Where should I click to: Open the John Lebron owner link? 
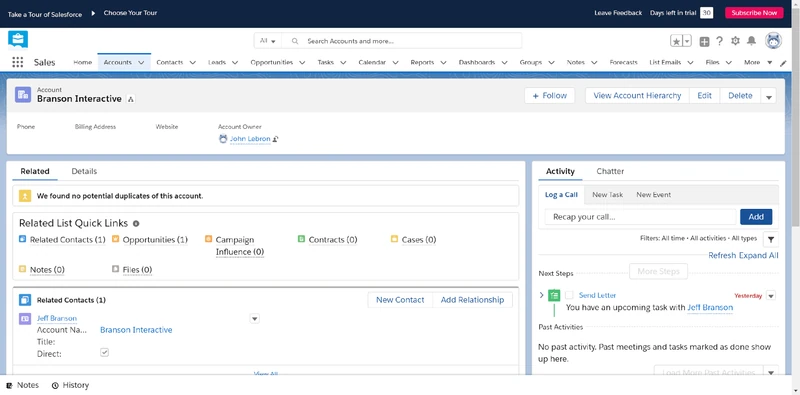(x=250, y=139)
